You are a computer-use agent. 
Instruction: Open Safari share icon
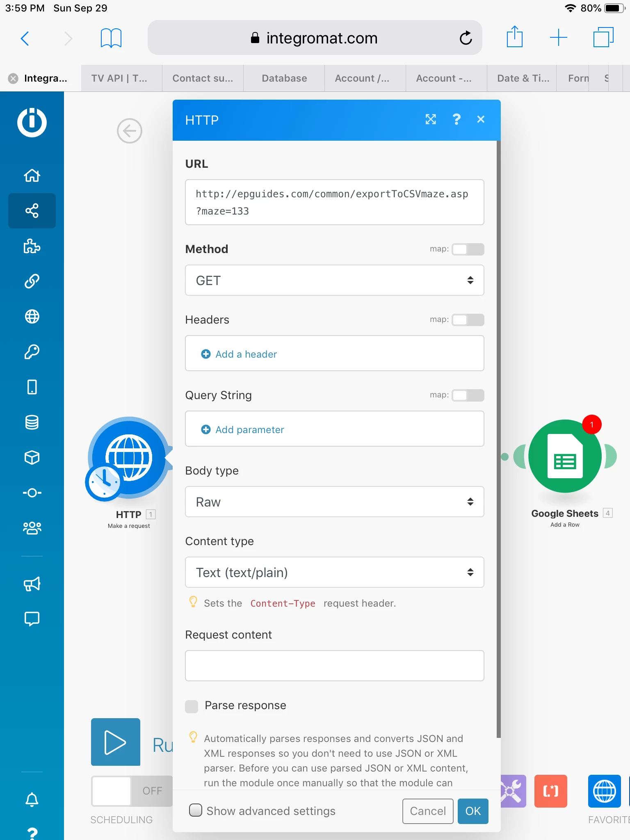[515, 37]
